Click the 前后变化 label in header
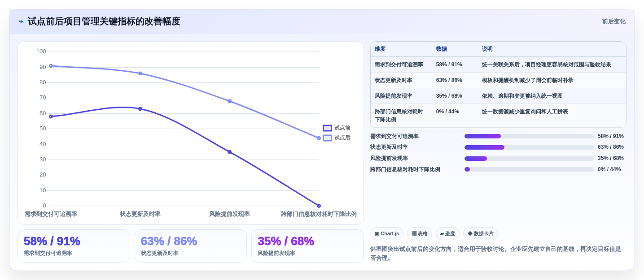644x280 pixels. click(614, 22)
